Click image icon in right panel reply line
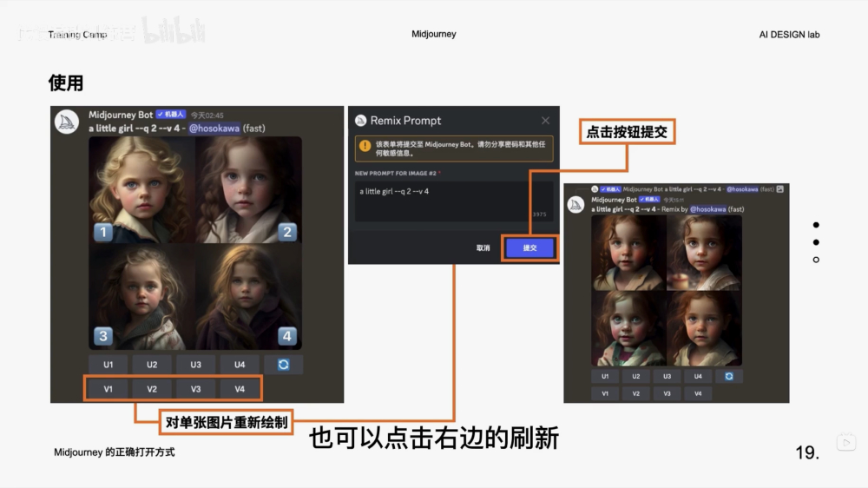Viewport: 868px width, 488px height. 780,189
